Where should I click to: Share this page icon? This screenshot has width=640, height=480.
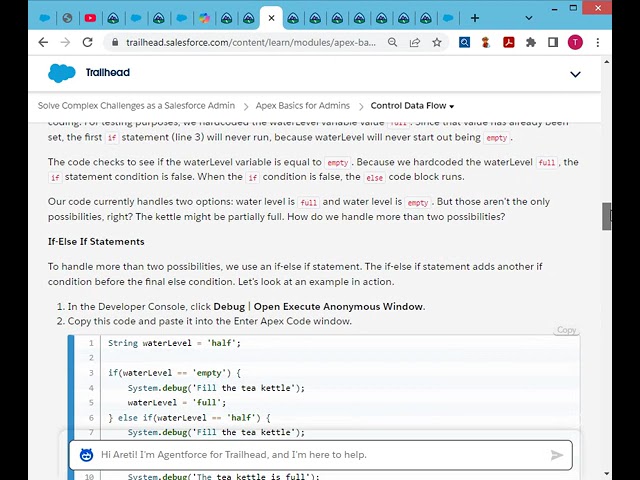(415, 42)
